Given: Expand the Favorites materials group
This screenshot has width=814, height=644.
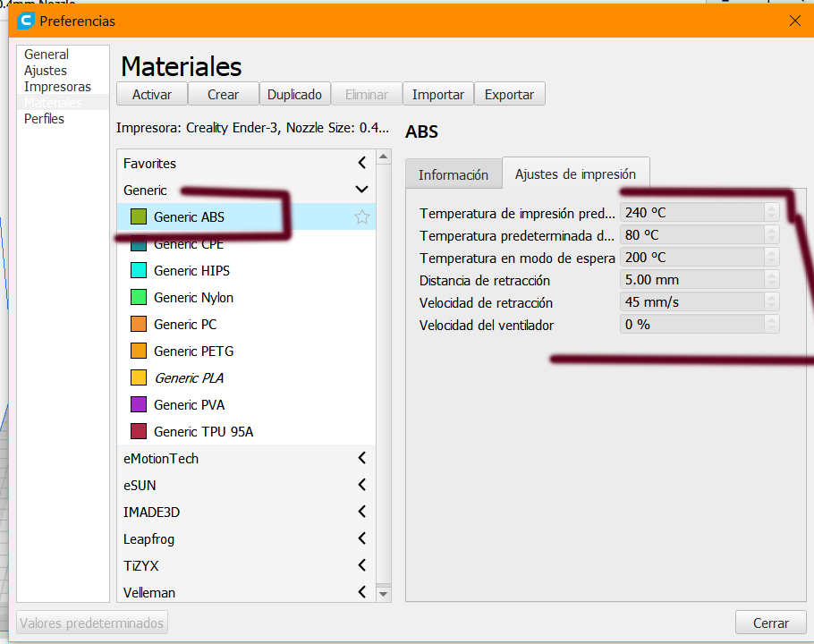Looking at the screenshot, I should click(361, 164).
